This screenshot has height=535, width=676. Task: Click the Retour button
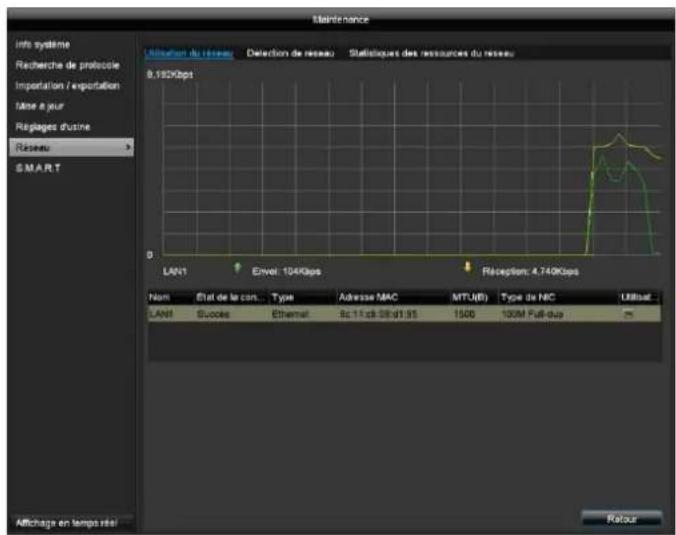point(621,519)
